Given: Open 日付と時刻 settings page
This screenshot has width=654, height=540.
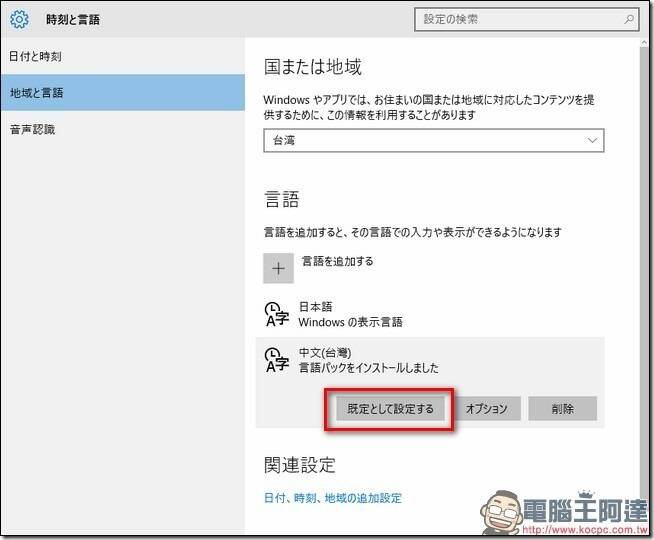Looking at the screenshot, I should click(123, 56).
